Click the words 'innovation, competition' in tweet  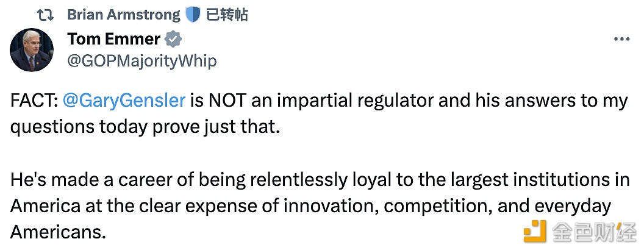tap(388, 206)
